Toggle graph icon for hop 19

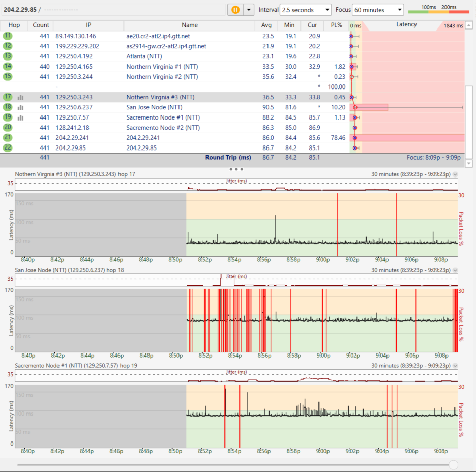click(x=20, y=118)
